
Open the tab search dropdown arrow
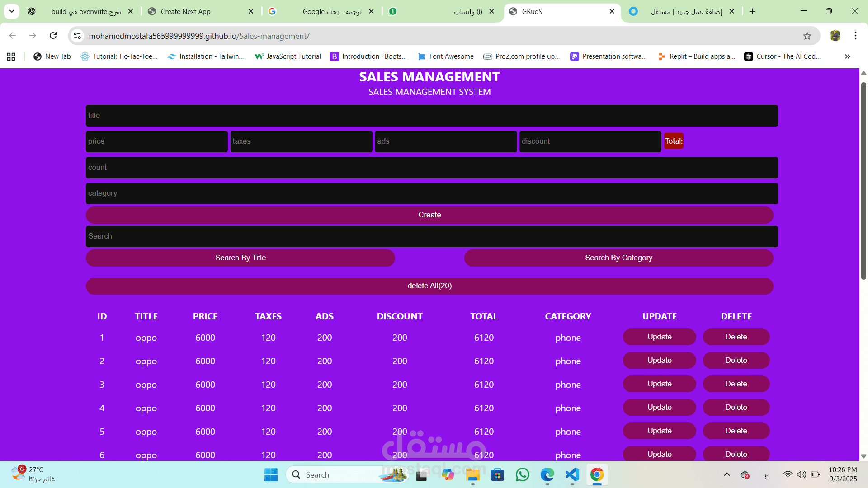[x=11, y=11]
